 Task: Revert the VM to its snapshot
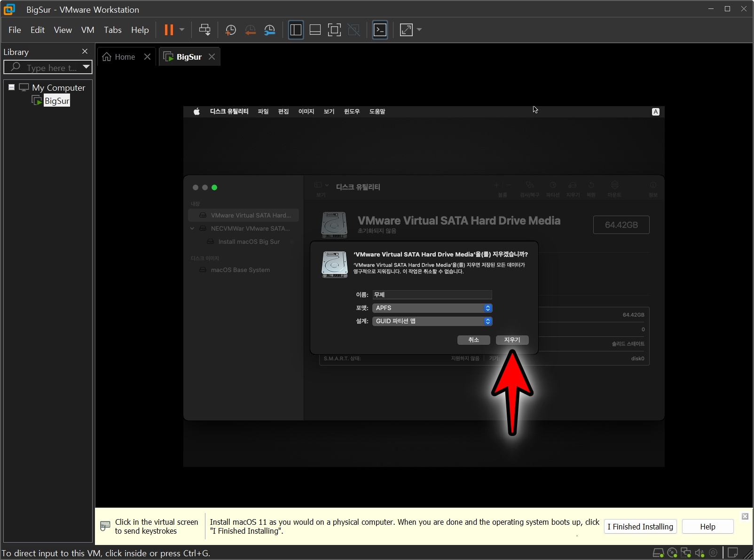250,30
